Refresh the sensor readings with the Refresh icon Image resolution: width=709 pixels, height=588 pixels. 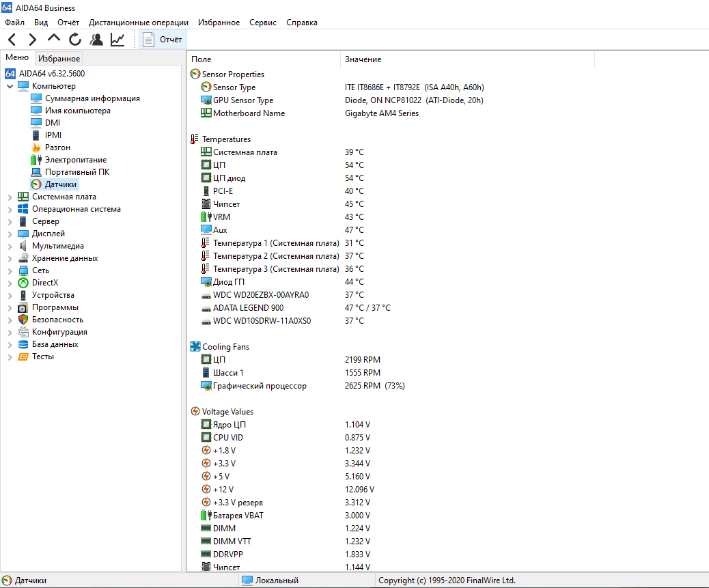75,40
